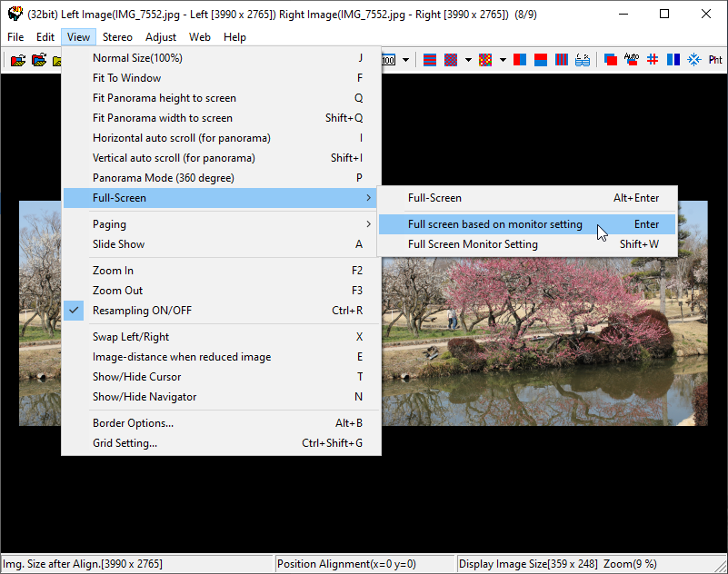Select the horizontal interlaced stripes view icon
The height and width of the screenshot is (574, 728).
429,60
